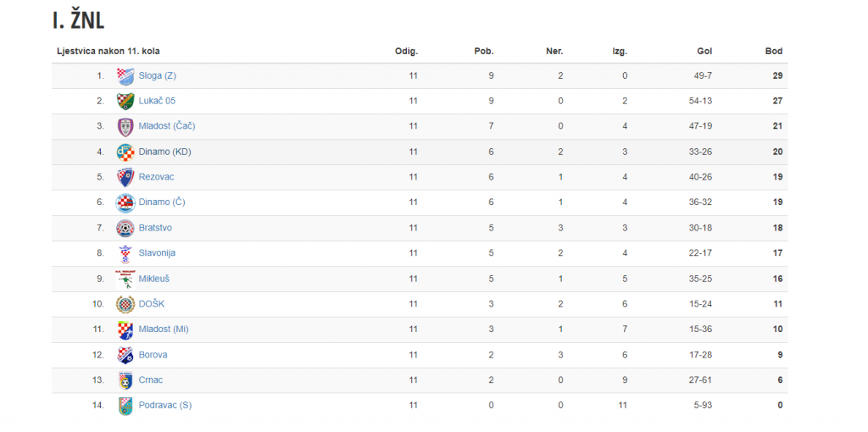Viewport: 868px width, 432px height.
Task: Click the Mladost (Čač) purple crest
Action: [x=125, y=127]
